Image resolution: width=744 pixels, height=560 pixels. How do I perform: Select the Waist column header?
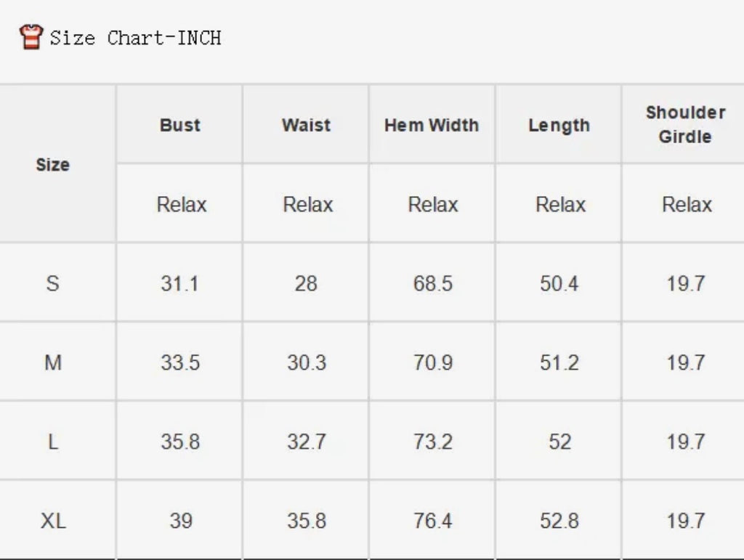point(306,125)
